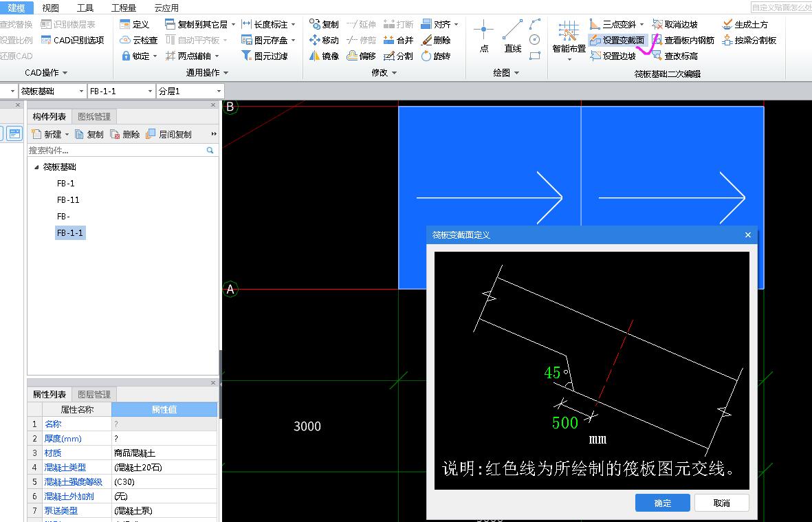Choose the 直线 line drawing tool

click(x=513, y=36)
